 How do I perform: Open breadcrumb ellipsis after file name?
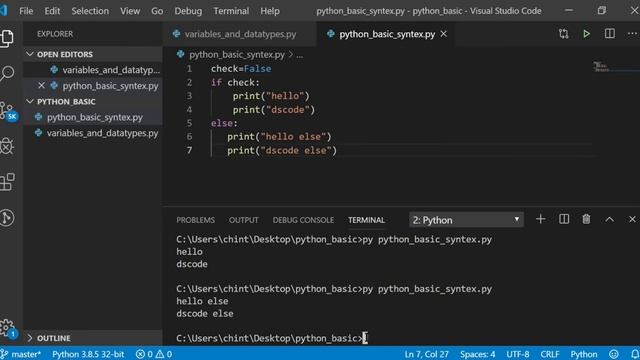click(x=300, y=55)
